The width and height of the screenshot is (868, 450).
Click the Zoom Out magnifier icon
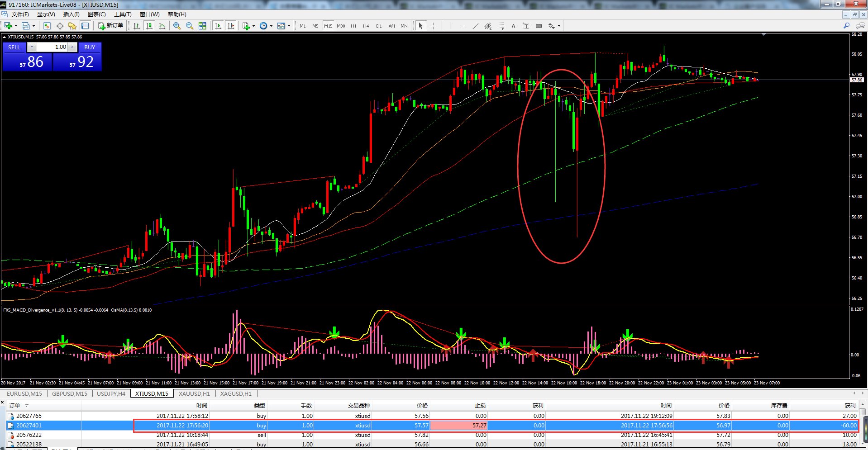pyautogui.click(x=190, y=26)
